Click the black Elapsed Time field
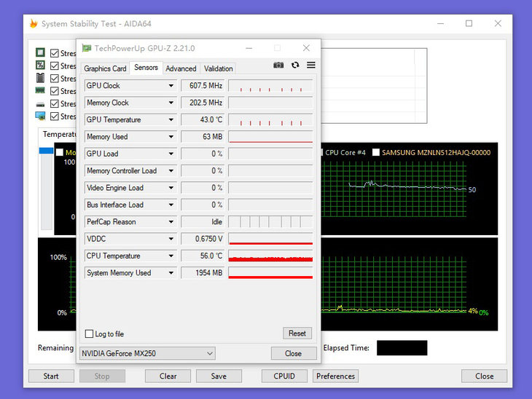Viewport: 532px width, 399px height. [402, 348]
